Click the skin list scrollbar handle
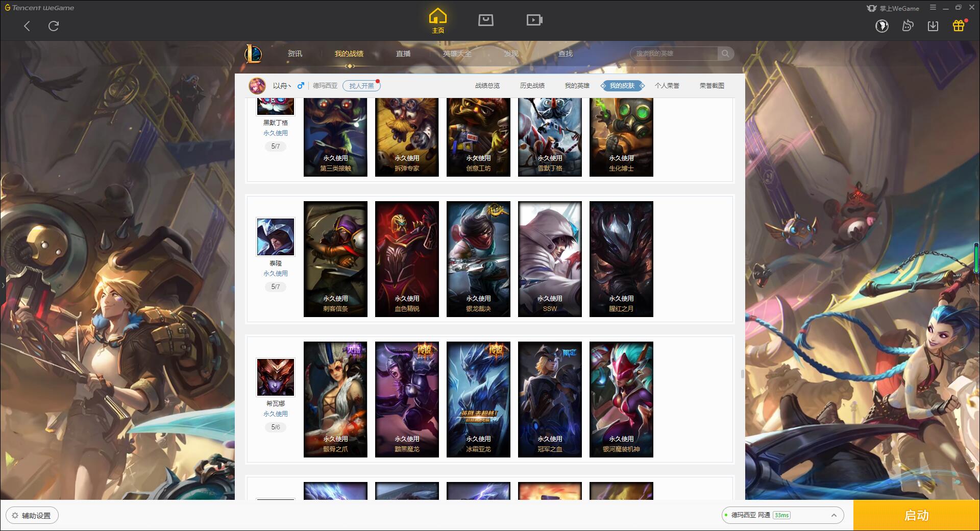The image size is (980, 531). tap(742, 374)
